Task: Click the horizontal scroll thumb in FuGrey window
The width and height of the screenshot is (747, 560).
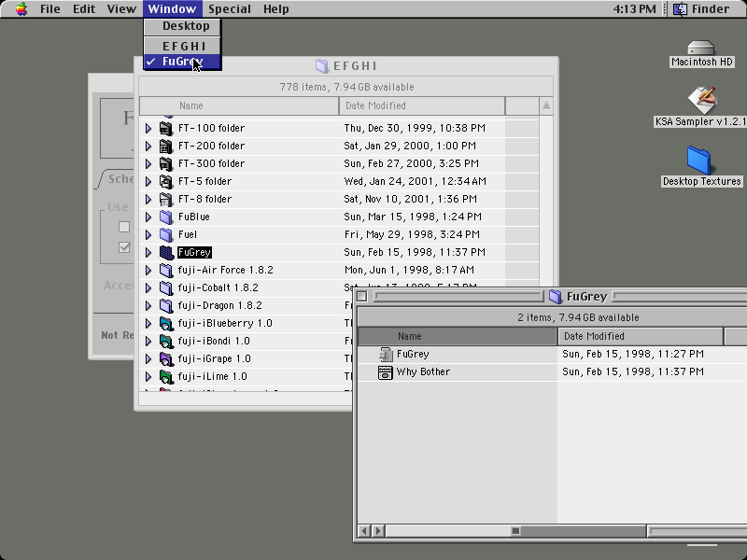Action: [515, 530]
